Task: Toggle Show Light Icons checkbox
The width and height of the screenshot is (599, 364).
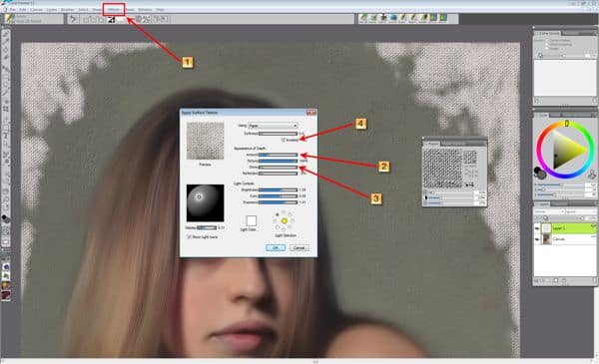Action: 189,237
